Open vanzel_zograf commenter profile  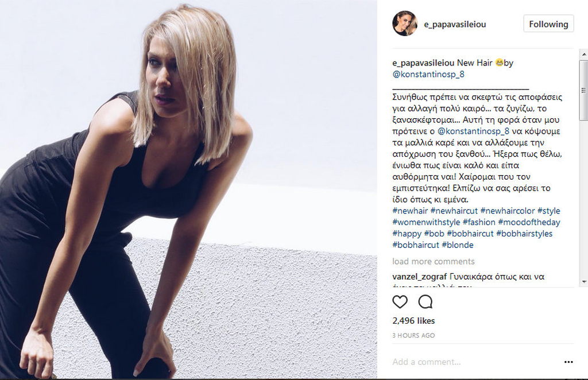pos(419,277)
